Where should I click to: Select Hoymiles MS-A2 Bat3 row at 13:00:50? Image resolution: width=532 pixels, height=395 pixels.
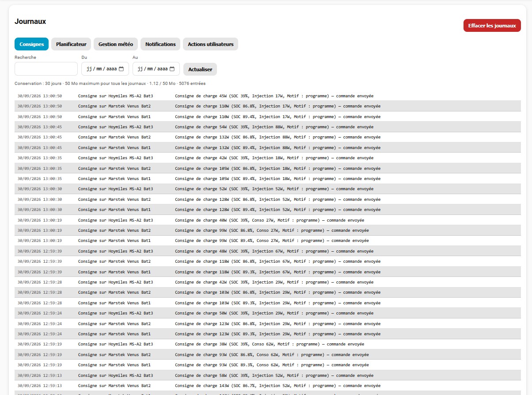tap(268, 96)
